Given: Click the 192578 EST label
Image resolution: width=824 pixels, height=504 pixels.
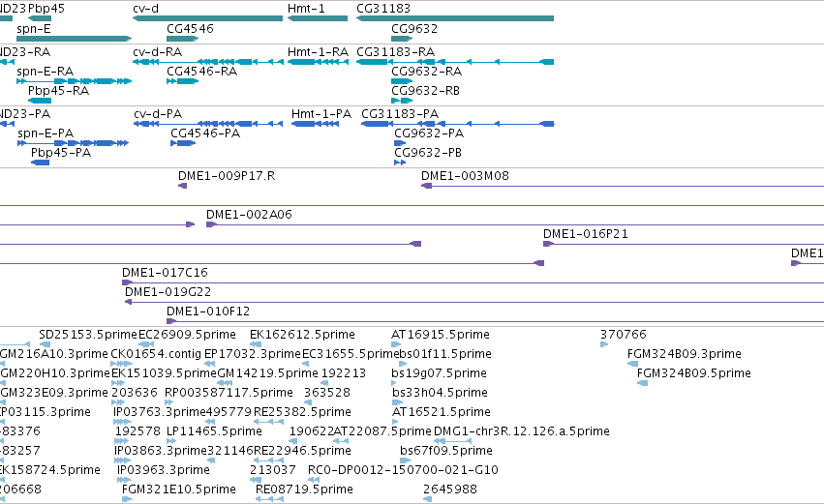Looking at the screenshot, I should coord(137,432).
